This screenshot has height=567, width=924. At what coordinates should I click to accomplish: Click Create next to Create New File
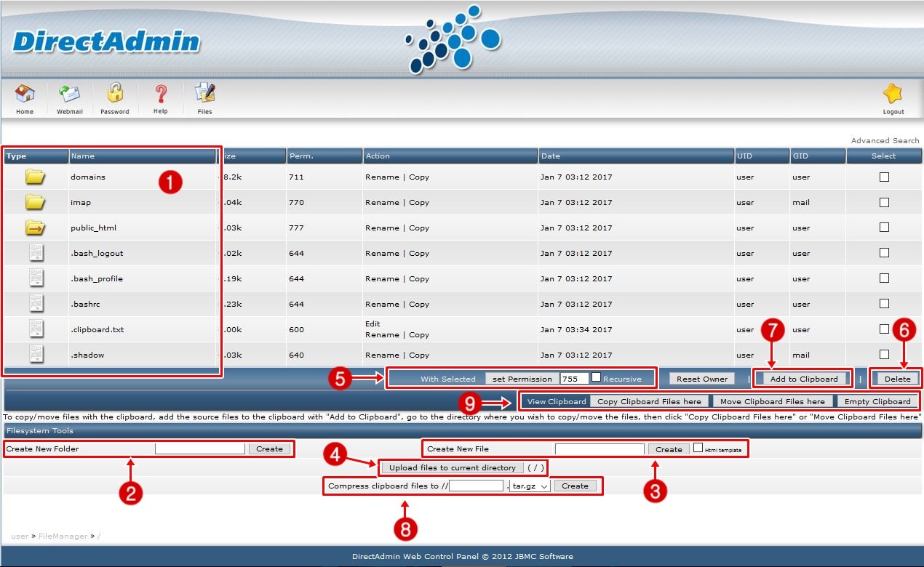tap(669, 449)
